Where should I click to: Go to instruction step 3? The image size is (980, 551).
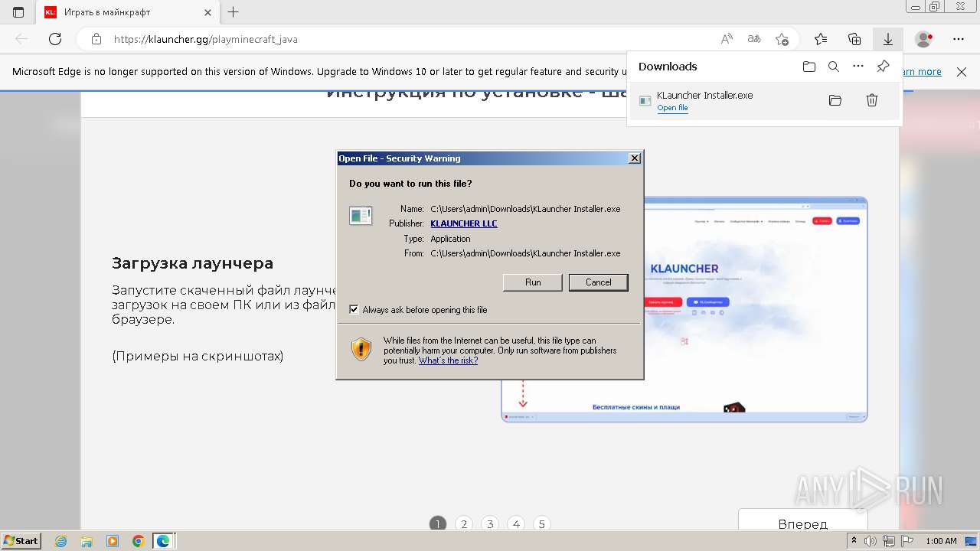tap(490, 524)
